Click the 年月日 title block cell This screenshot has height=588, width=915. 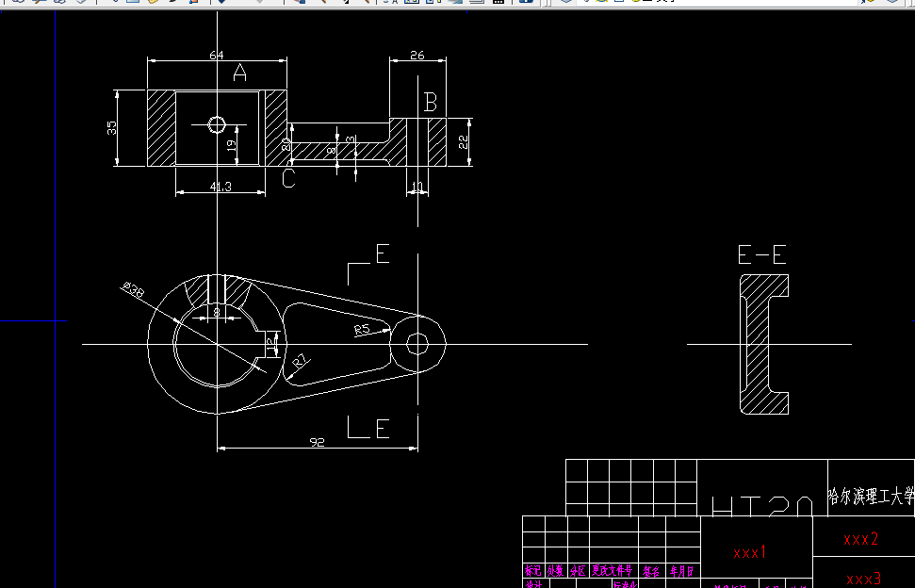(x=681, y=570)
